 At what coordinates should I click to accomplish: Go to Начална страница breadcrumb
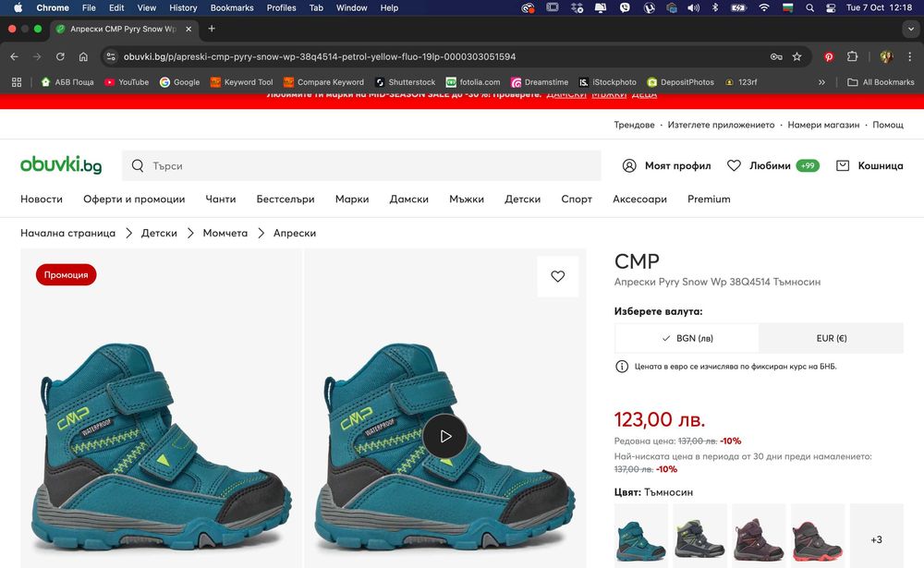click(67, 233)
